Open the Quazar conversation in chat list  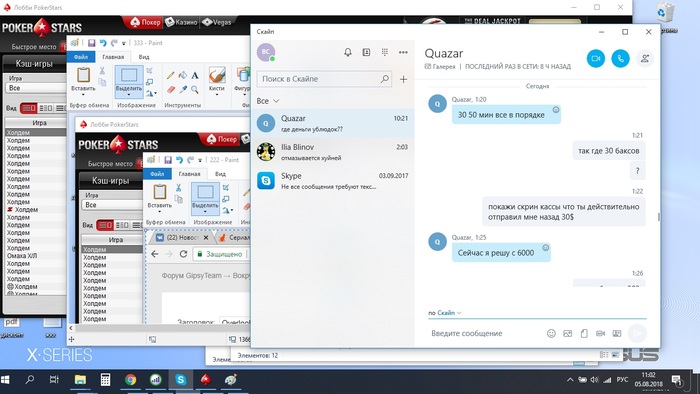pyautogui.click(x=333, y=123)
